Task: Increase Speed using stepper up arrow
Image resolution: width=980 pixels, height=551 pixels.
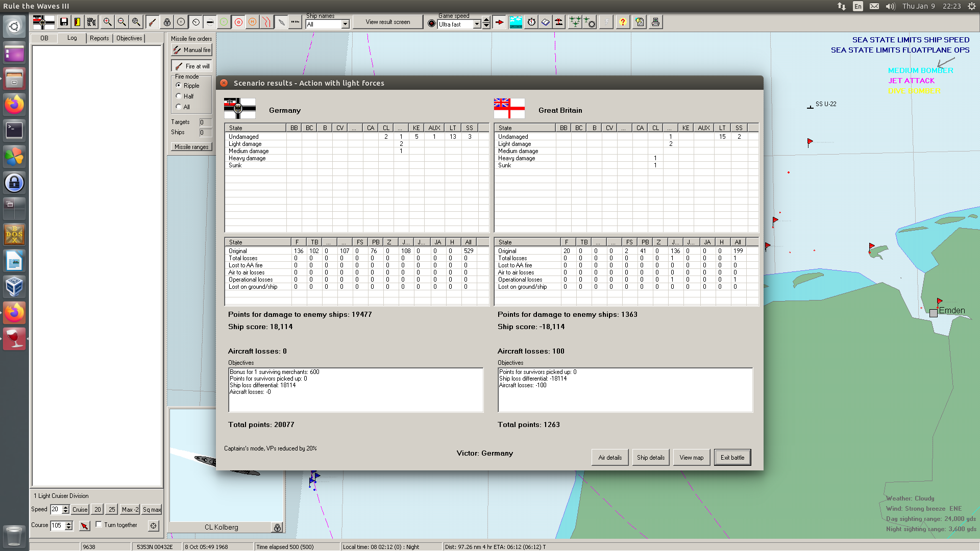Action: pos(65,507)
